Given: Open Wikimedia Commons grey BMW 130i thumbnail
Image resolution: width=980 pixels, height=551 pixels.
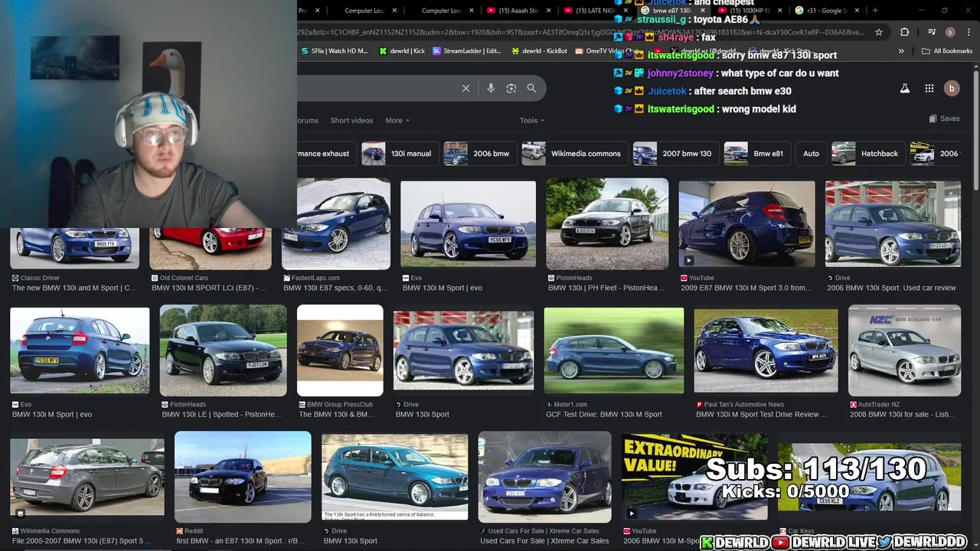Looking at the screenshot, I should click(87, 477).
